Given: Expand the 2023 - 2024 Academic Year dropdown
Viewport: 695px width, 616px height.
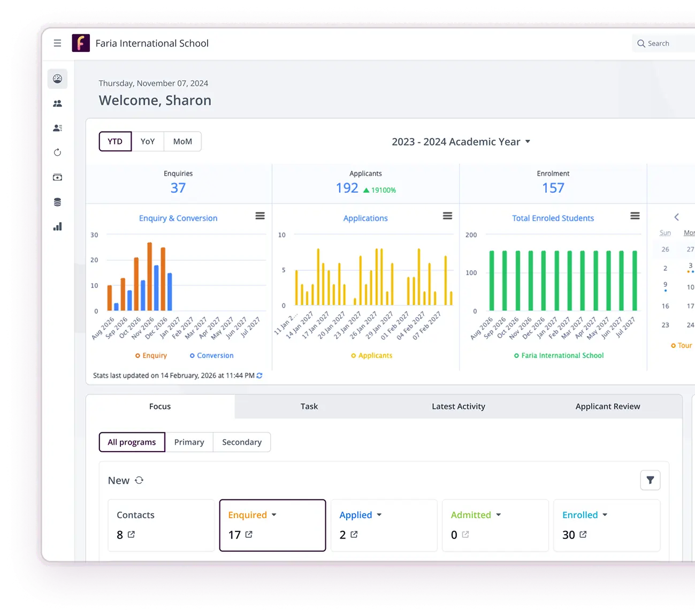Looking at the screenshot, I should click(461, 142).
